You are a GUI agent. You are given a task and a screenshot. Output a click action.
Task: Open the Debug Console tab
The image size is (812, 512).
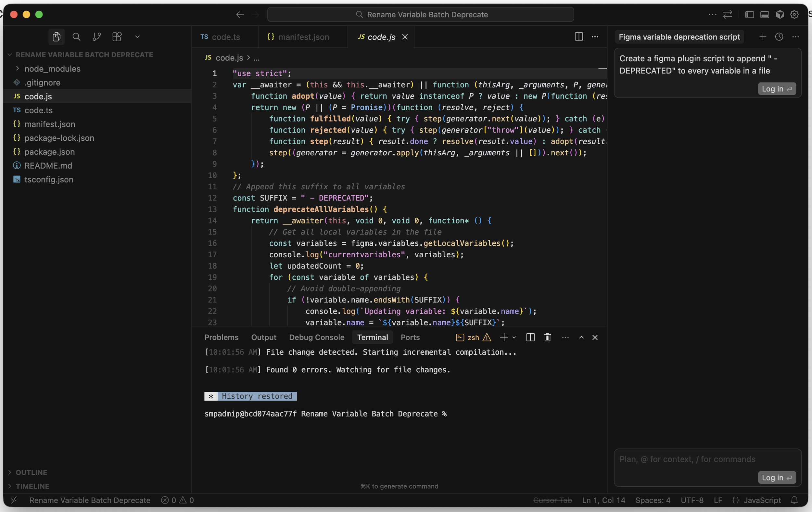click(317, 337)
